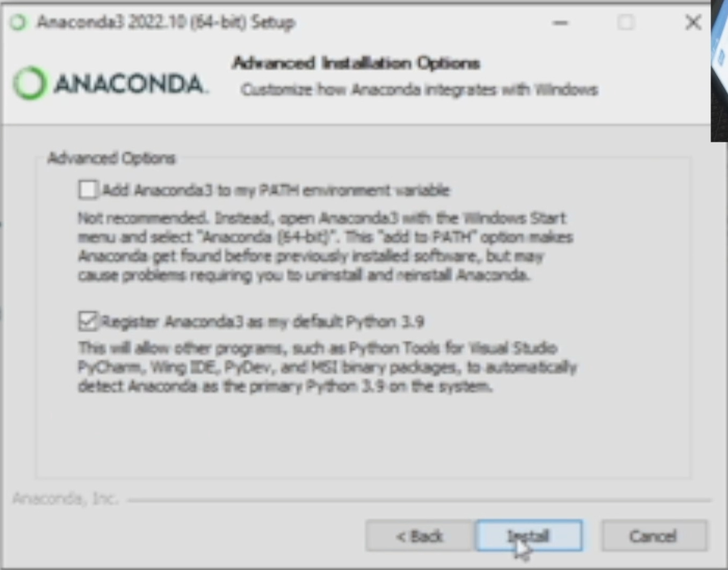The height and width of the screenshot is (570, 728).
Task: Click the 'This will allow other programs' description
Action: tap(327, 367)
